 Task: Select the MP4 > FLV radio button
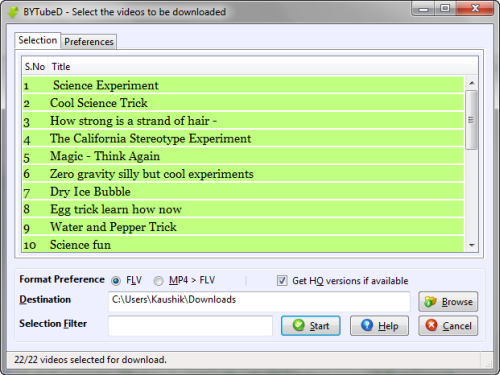[x=159, y=281]
